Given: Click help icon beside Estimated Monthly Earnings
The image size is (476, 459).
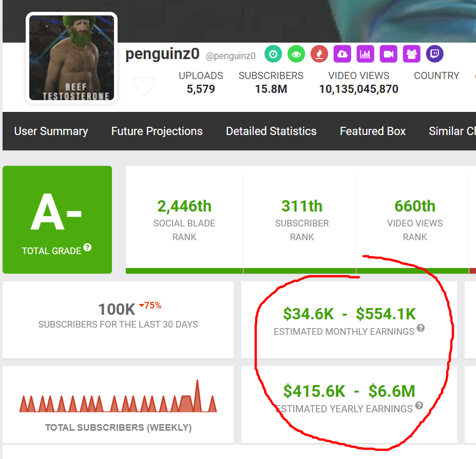Looking at the screenshot, I should pyautogui.click(x=421, y=328).
